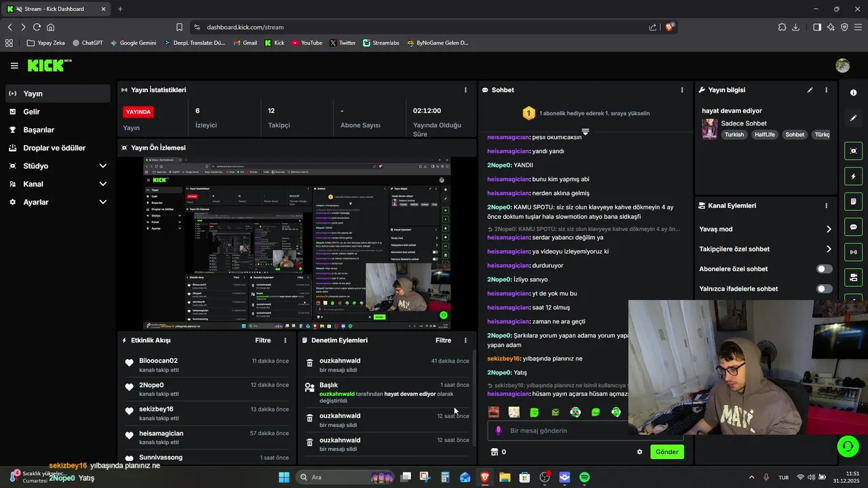Screen dimensions: 868x488
Task: Click the green headset support button
Action: click(x=848, y=446)
